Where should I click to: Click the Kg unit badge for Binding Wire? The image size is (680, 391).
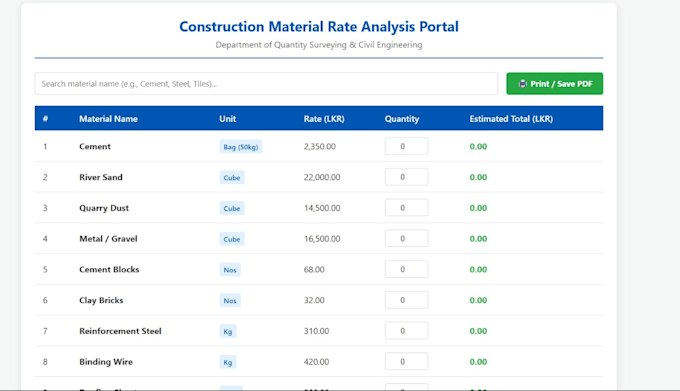click(x=228, y=362)
